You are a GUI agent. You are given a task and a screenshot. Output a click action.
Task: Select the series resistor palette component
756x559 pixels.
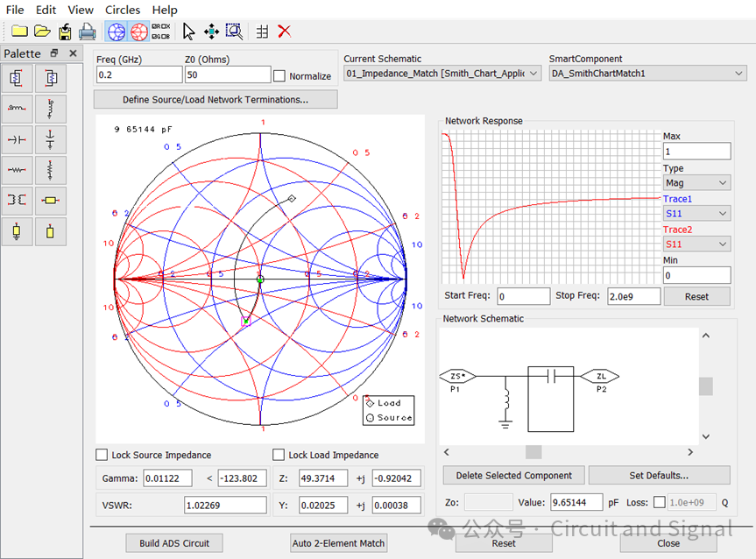pyautogui.click(x=17, y=170)
